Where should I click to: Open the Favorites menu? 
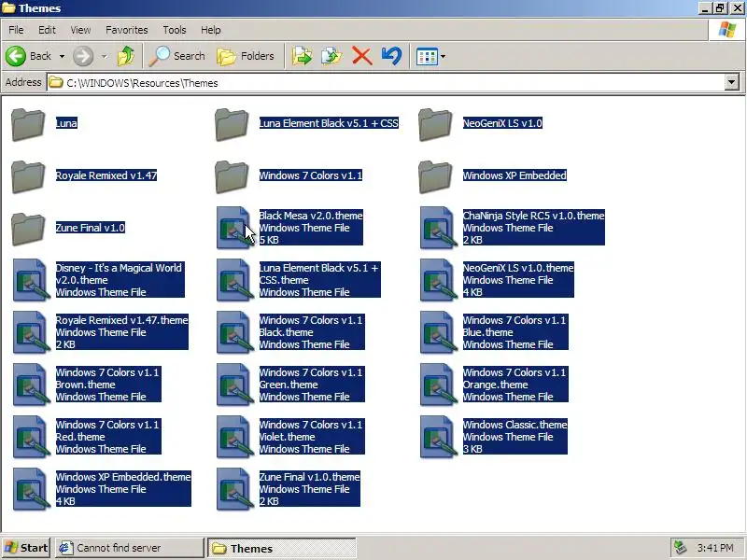click(127, 30)
